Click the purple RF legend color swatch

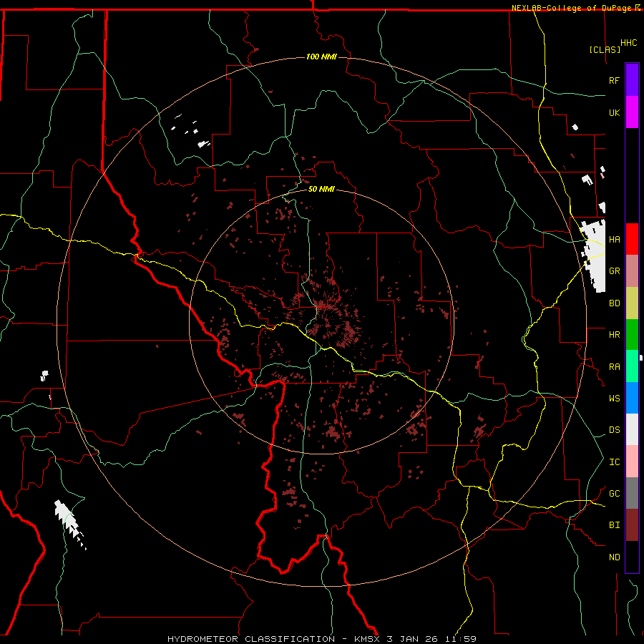632,79
